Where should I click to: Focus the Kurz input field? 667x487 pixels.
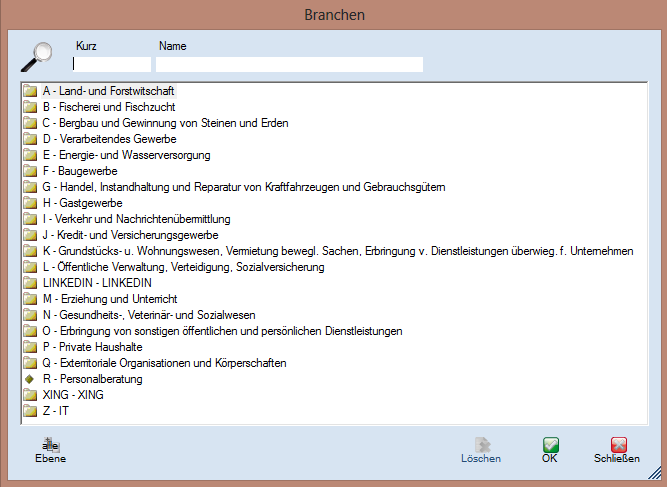[111, 64]
